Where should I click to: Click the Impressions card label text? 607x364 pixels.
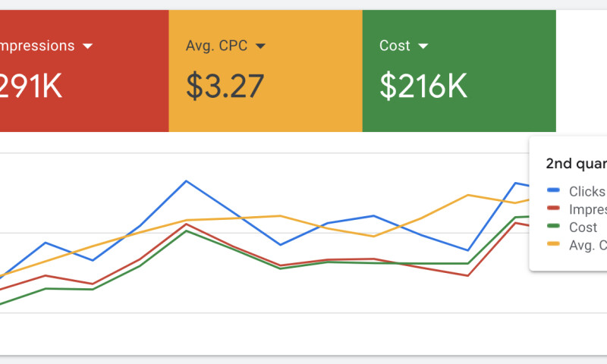click(38, 45)
